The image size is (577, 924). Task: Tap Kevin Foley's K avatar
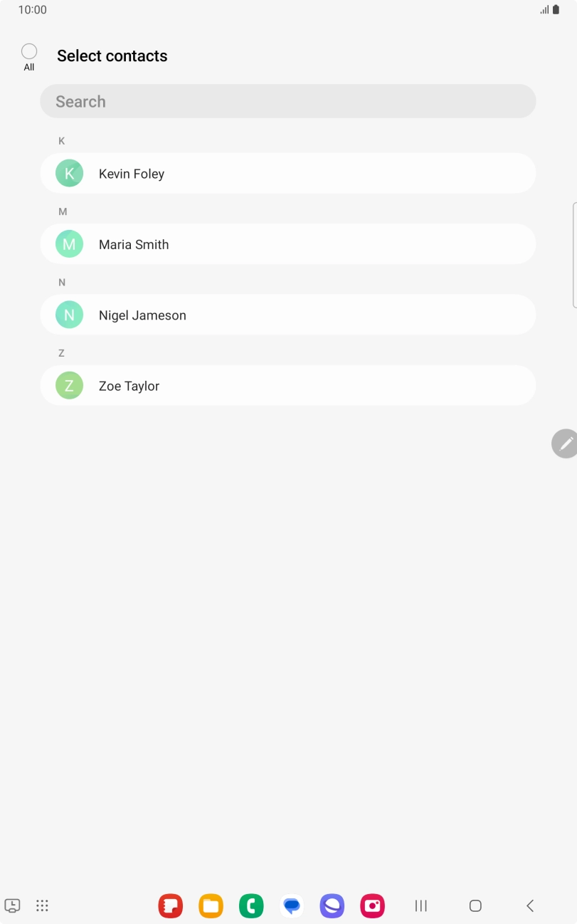(70, 174)
